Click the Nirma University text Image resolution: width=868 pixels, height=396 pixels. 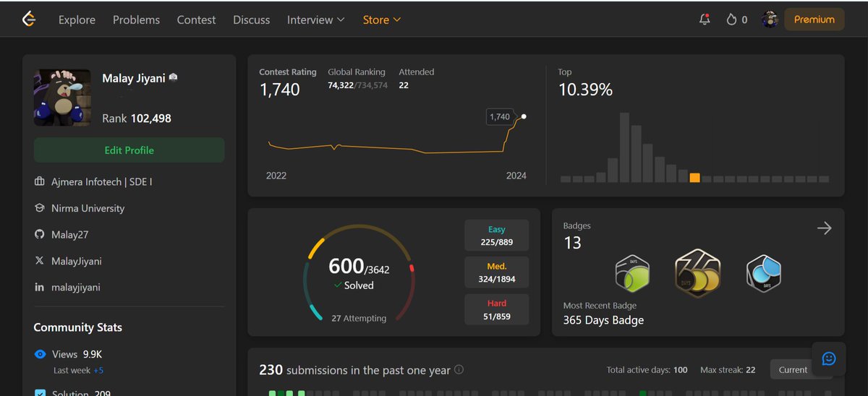88,208
